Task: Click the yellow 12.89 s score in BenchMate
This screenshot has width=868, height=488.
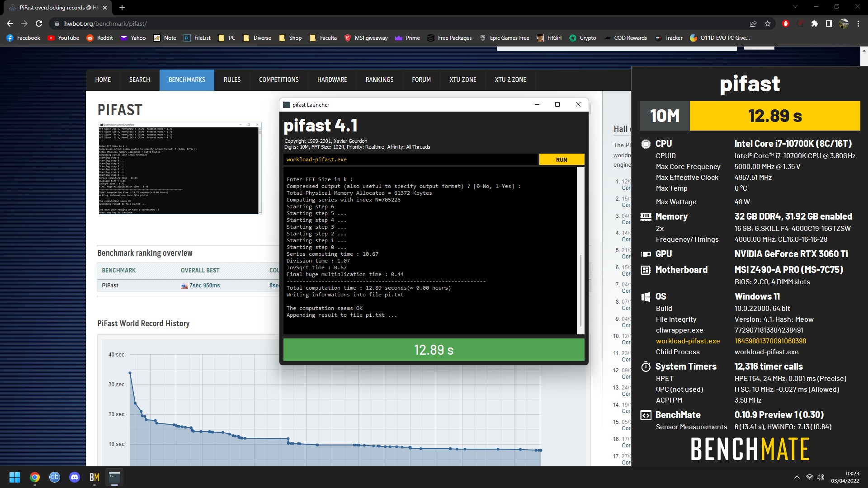Action: [x=775, y=116]
